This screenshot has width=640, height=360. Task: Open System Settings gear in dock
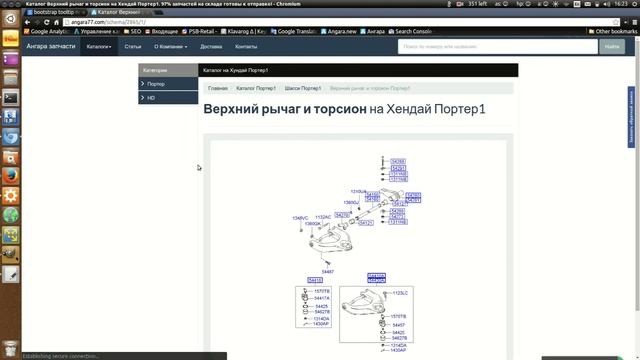pyautogui.click(x=11, y=196)
